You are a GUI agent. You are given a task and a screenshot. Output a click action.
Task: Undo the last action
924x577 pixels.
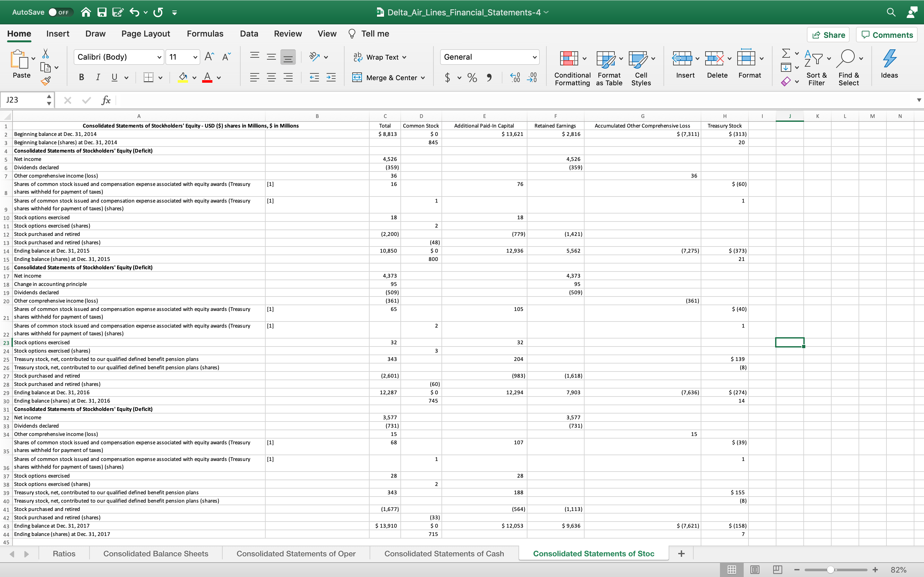[134, 12]
